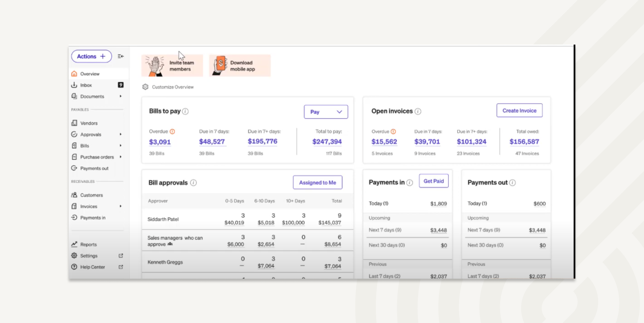This screenshot has width=644, height=323.
Task: Collapse the sidebar with the menu-arrow icon
Action: click(120, 56)
